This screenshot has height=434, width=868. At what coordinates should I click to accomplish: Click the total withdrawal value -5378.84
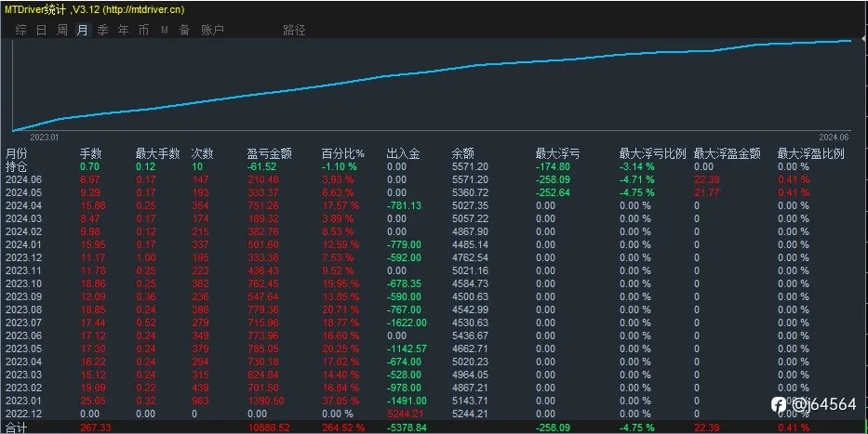pos(407,427)
